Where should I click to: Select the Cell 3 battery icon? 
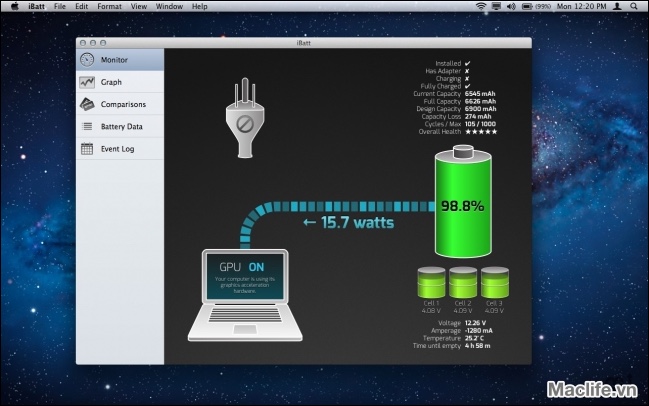[495, 282]
